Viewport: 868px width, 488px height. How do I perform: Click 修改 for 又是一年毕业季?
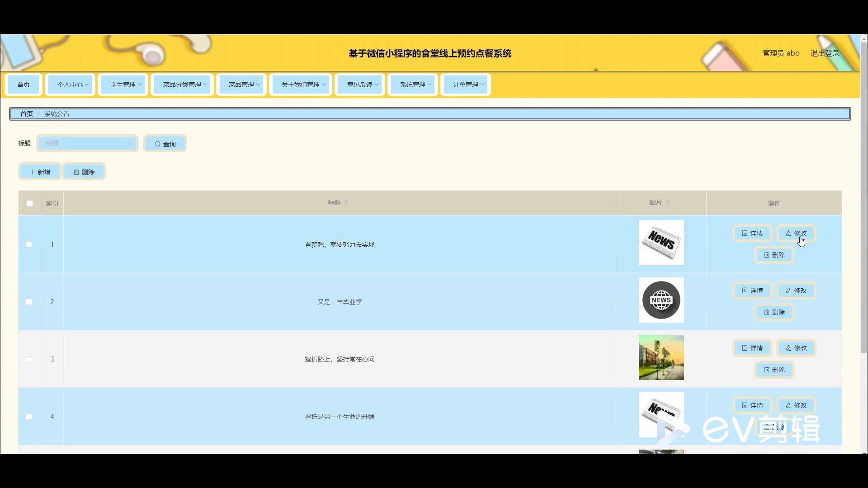click(x=796, y=291)
